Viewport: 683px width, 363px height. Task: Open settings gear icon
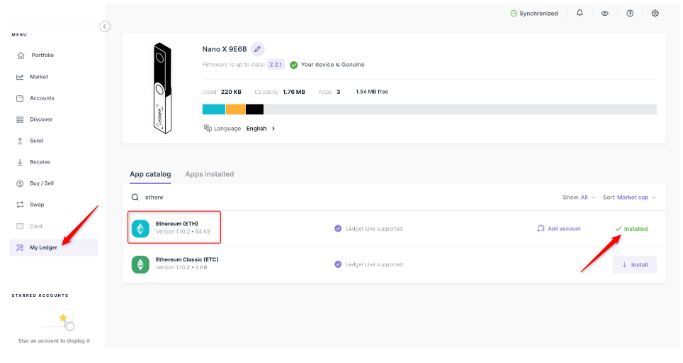(655, 14)
